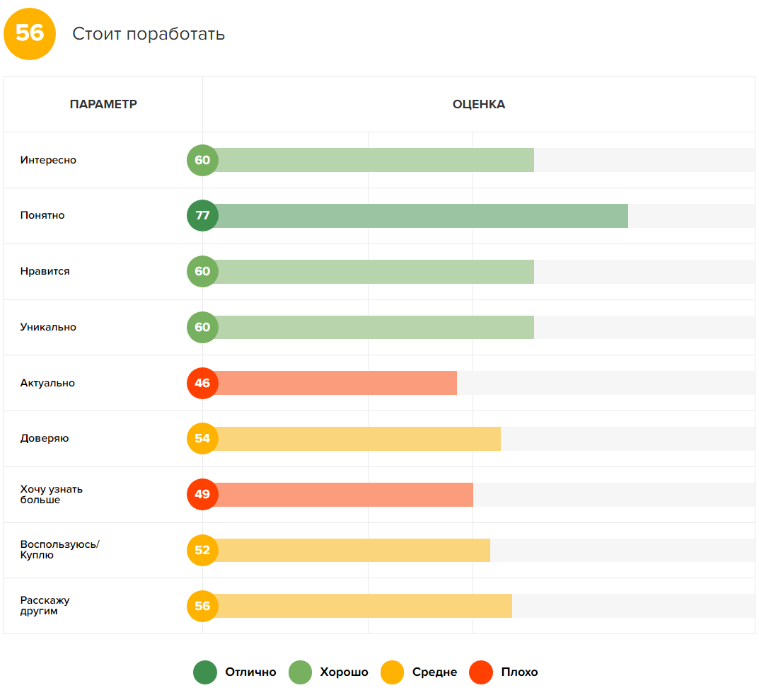This screenshot has width=759, height=700.
Task: Click the Нравится parameter label
Action: coord(45,271)
